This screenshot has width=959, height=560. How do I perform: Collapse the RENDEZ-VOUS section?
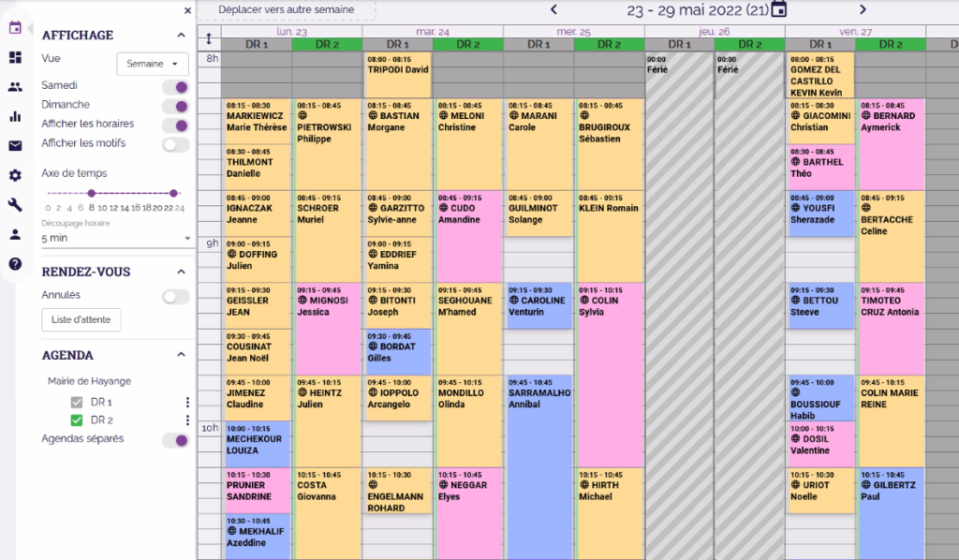(x=181, y=272)
